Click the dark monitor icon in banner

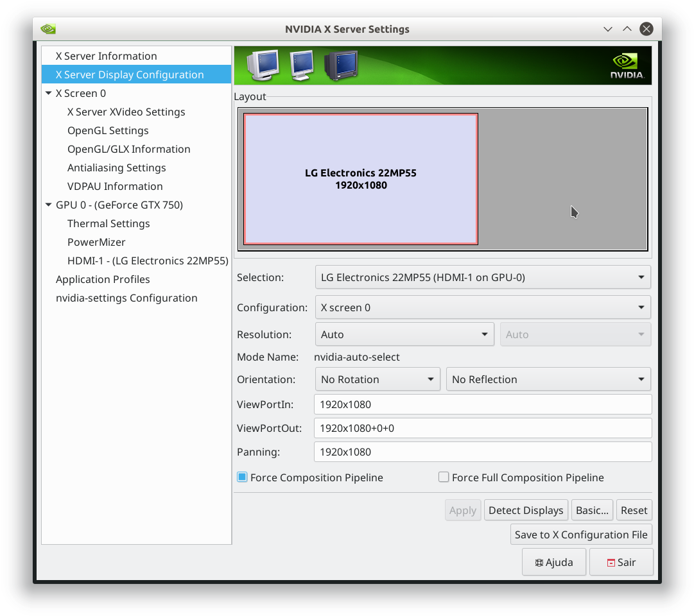pyautogui.click(x=341, y=65)
